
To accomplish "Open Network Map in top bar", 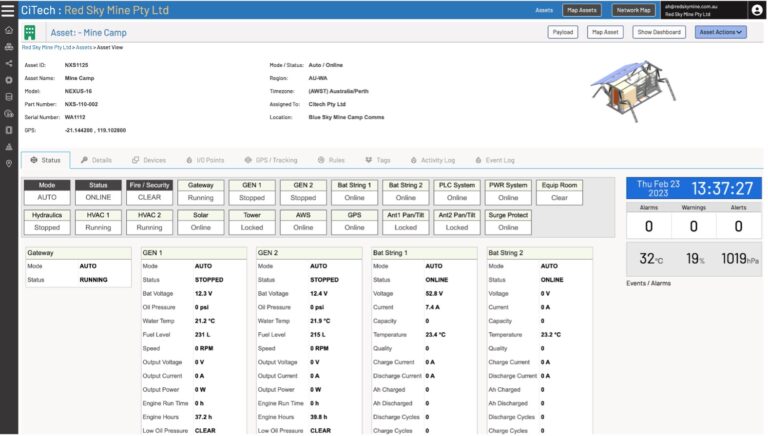I will [x=633, y=10].
